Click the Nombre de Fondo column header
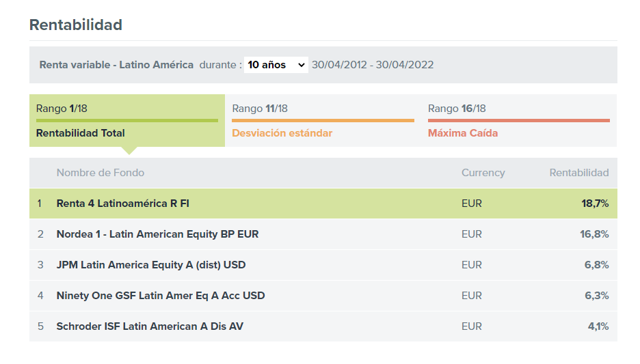 [x=101, y=173]
